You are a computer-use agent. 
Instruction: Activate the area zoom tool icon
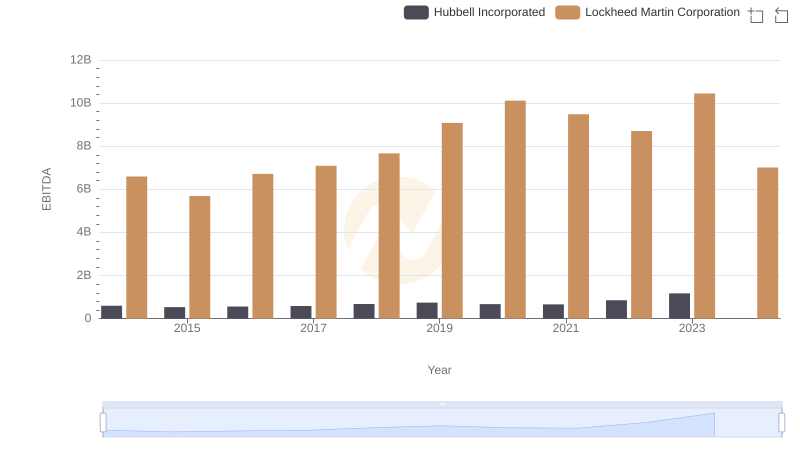click(x=756, y=15)
